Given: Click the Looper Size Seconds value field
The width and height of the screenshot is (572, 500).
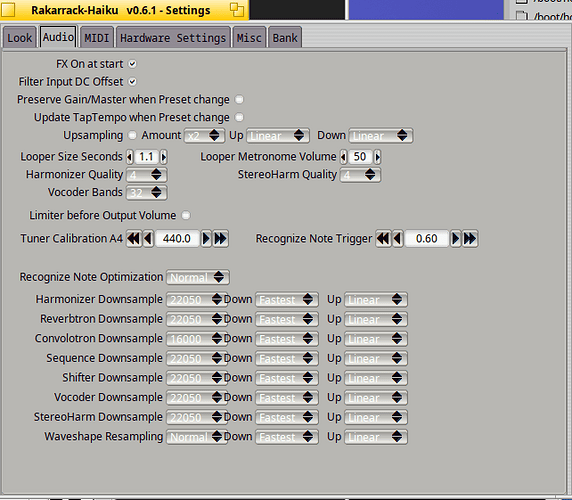Looking at the screenshot, I should click(x=147, y=157).
